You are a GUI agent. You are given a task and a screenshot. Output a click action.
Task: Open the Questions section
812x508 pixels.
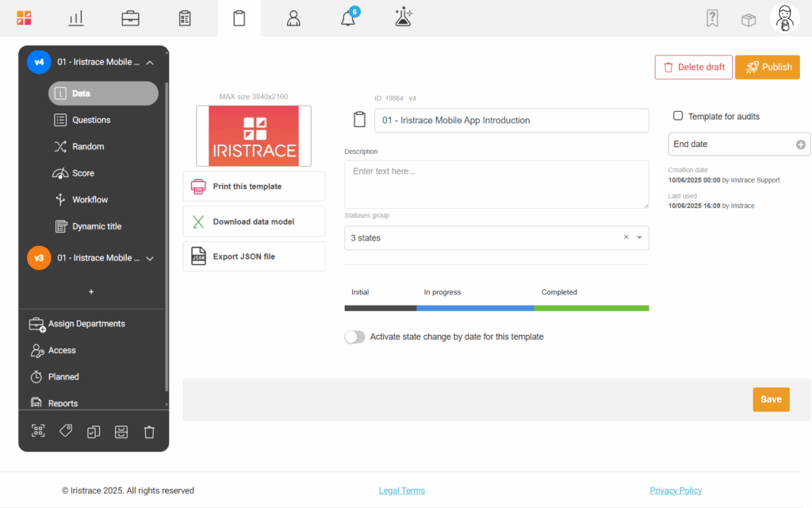click(x=91, y=120)
